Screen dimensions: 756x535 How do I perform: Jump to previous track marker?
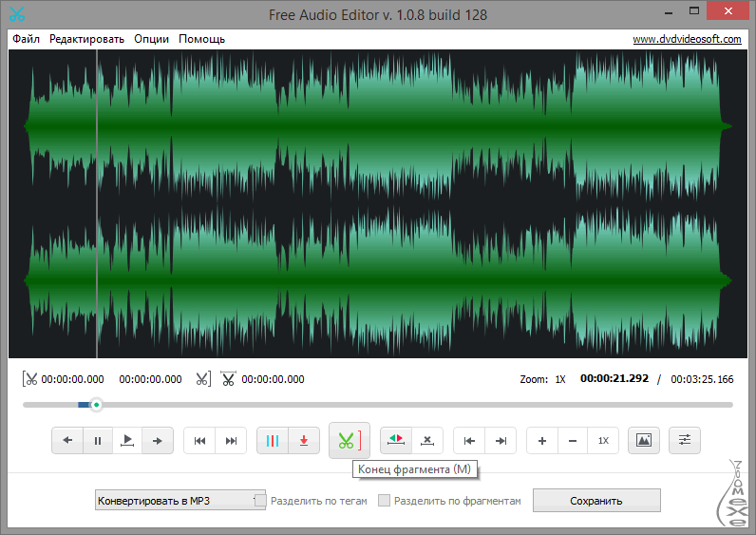[199, 440]
